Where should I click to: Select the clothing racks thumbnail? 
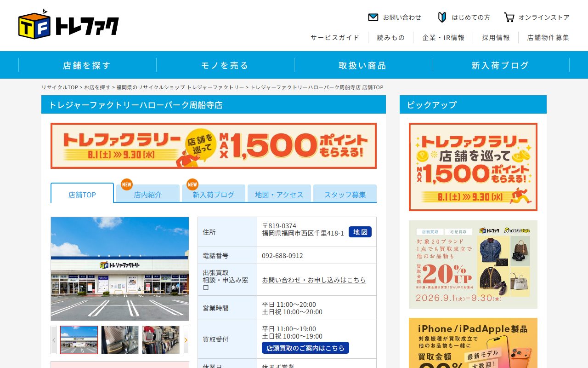(x=161, y=340)
